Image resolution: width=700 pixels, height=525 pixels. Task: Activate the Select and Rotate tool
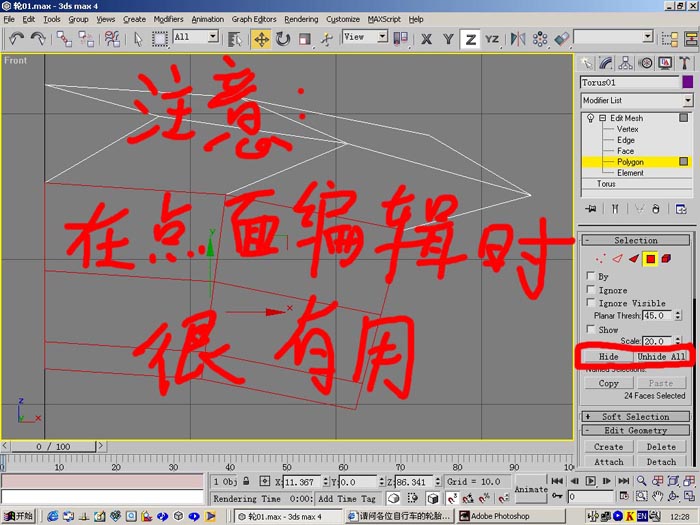pos(283,39)
